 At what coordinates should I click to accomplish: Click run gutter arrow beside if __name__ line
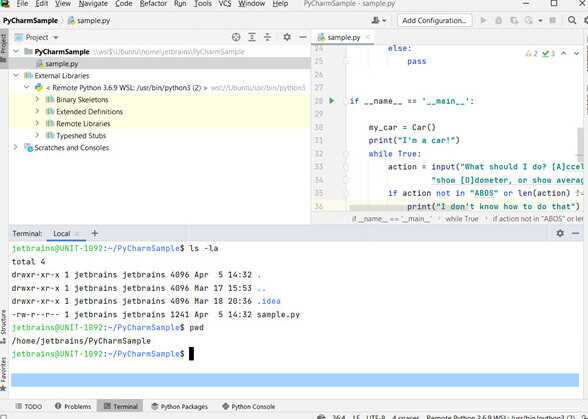[x=332, y=101]
